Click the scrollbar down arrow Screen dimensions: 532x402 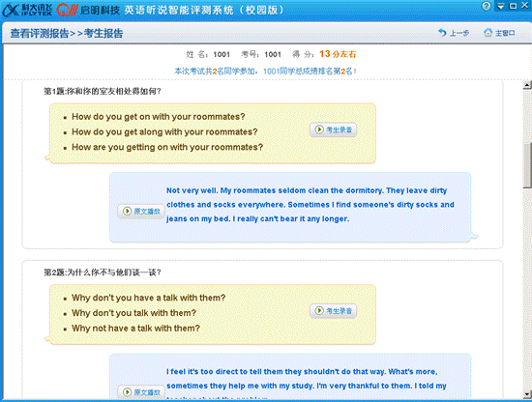point(527,394)
